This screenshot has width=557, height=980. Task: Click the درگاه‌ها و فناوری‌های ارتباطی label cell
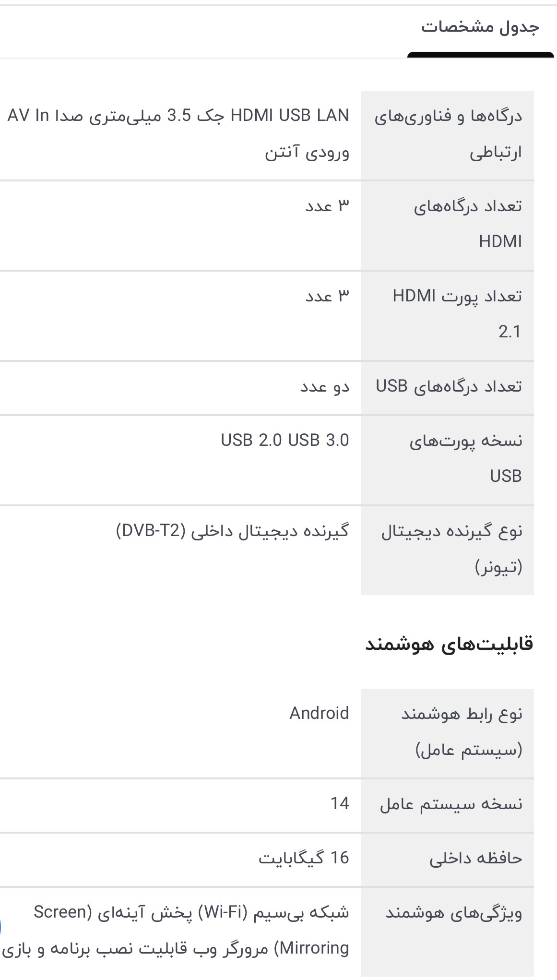pyautogui.click(x=448, y=134)
